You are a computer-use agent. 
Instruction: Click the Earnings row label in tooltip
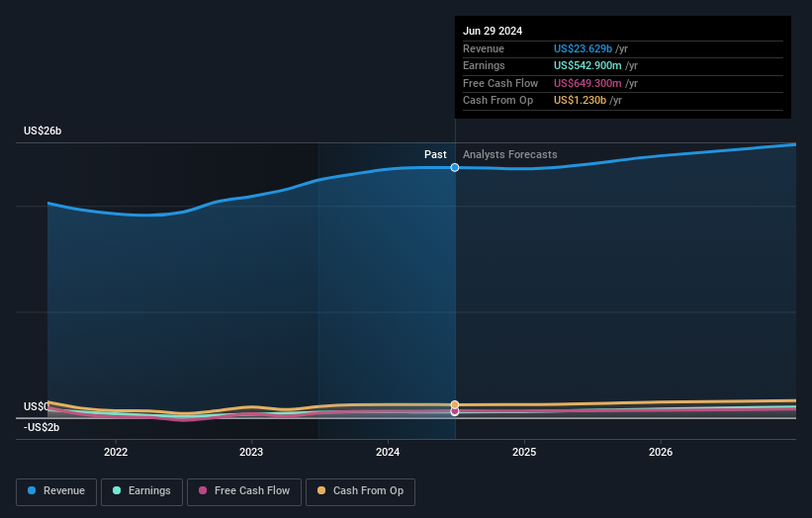click(x=484, y=65)
